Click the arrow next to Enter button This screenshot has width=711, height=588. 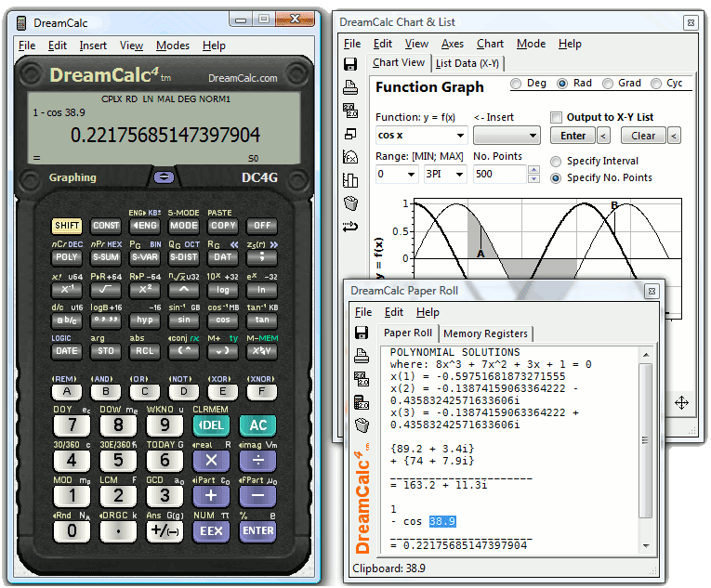(x=603, y=136)
